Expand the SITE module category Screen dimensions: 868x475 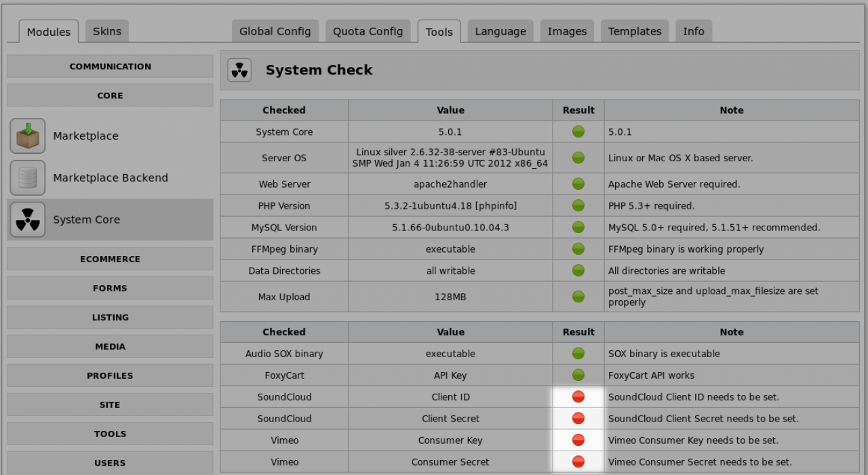110,405
